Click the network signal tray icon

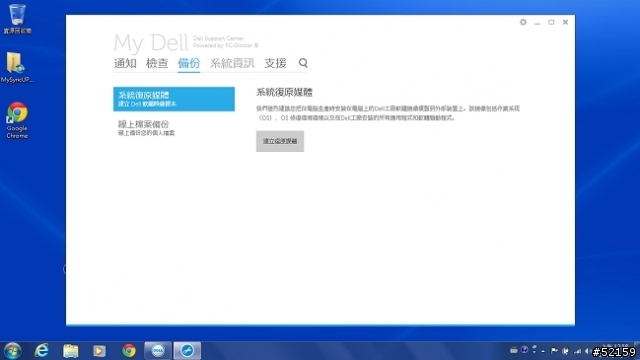click(577, 351)
